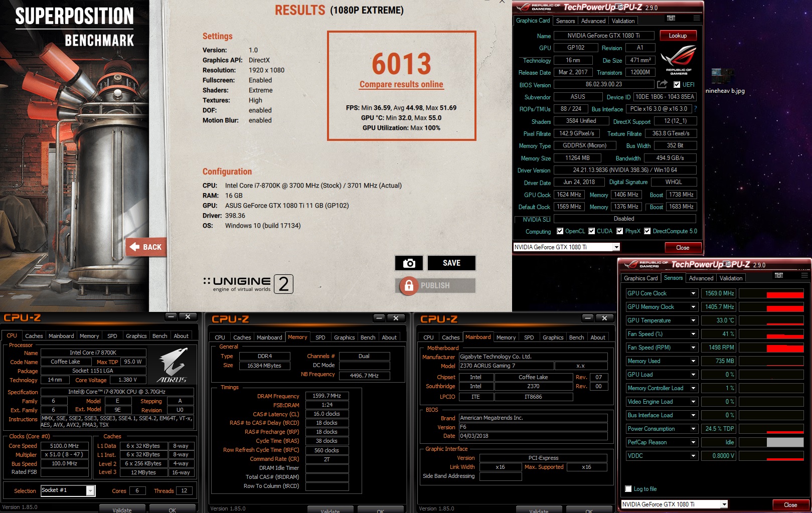
Task: Minimize the CPU-Z Mainboard window
Action: [588, 318]
